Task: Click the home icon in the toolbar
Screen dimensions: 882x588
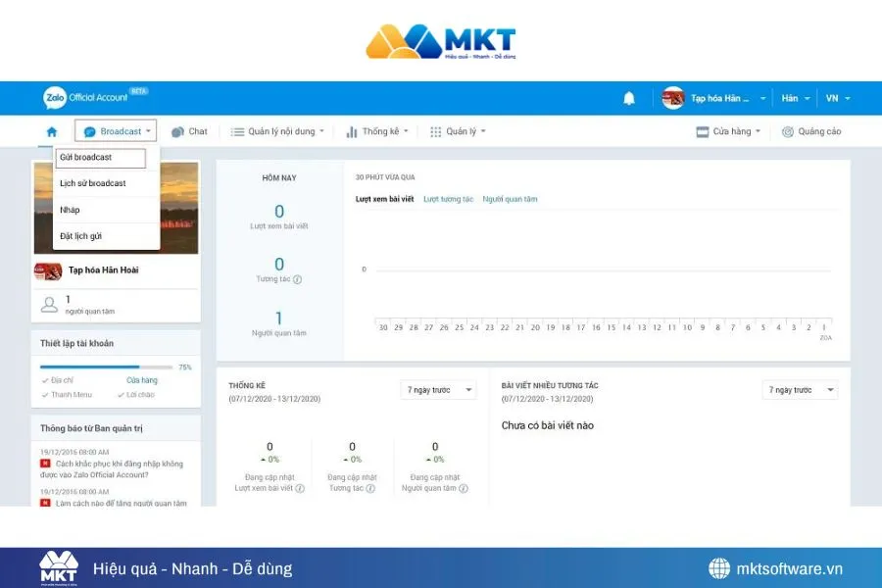Action: coord(52,130)
